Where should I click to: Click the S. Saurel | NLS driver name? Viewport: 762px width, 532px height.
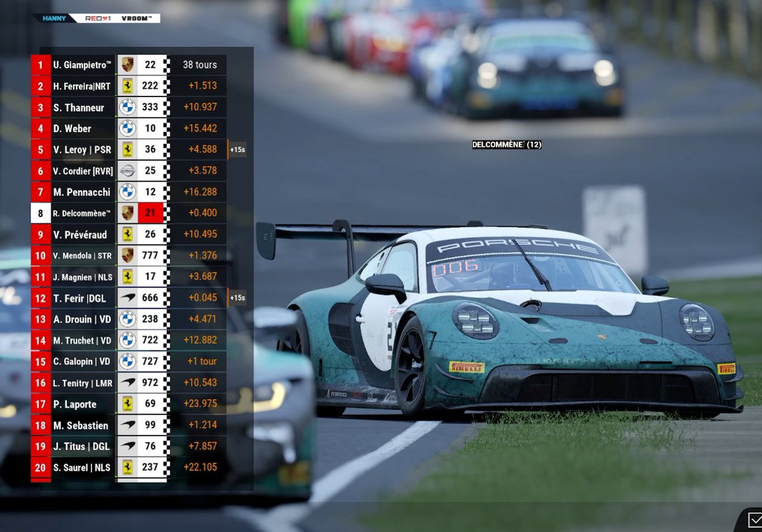point(83,467)
